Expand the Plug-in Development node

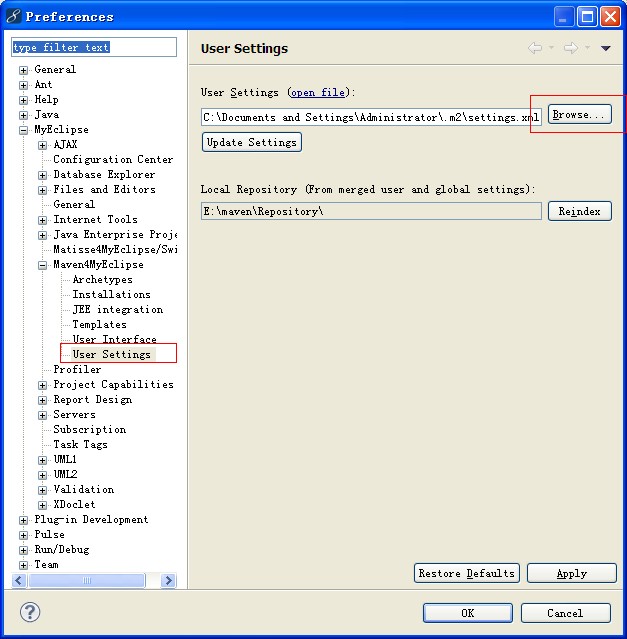tap(24, 520)
